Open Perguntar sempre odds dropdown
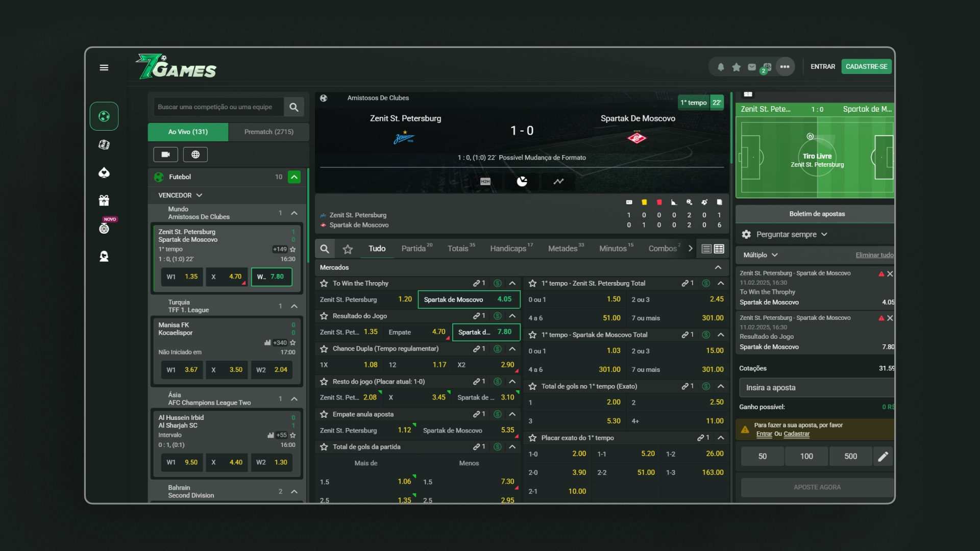 click(x=792, y=234)
